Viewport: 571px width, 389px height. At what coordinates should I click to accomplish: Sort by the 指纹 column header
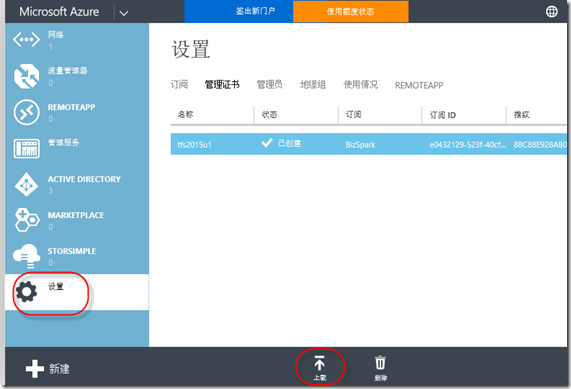tap(521, 115)
